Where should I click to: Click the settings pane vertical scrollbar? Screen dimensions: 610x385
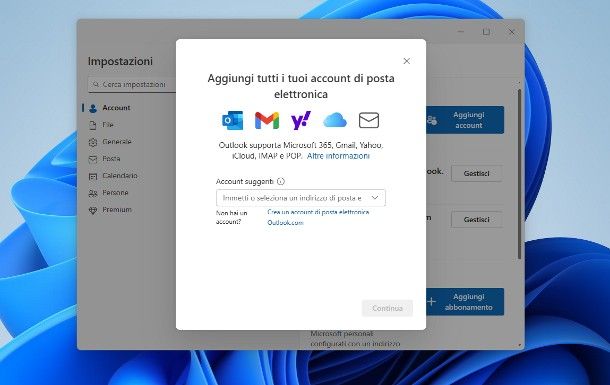[519, 173]
